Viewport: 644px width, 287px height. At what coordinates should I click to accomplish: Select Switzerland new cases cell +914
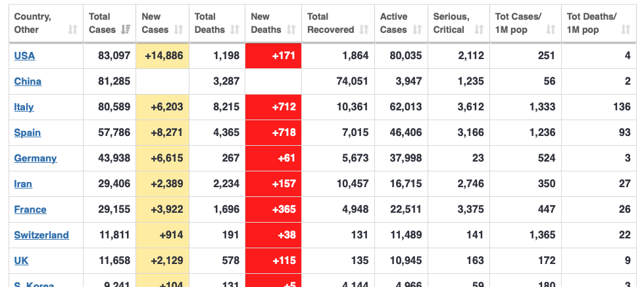point(162,235)
